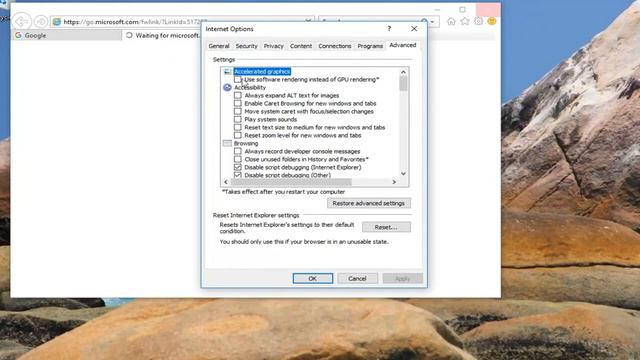Screen dimensions: 640x360
Task: Click the Reset... button
Action: point(386,227)
